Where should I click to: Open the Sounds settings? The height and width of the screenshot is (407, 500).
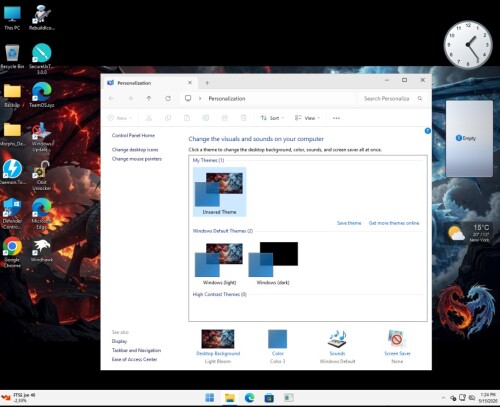point(337,346)
